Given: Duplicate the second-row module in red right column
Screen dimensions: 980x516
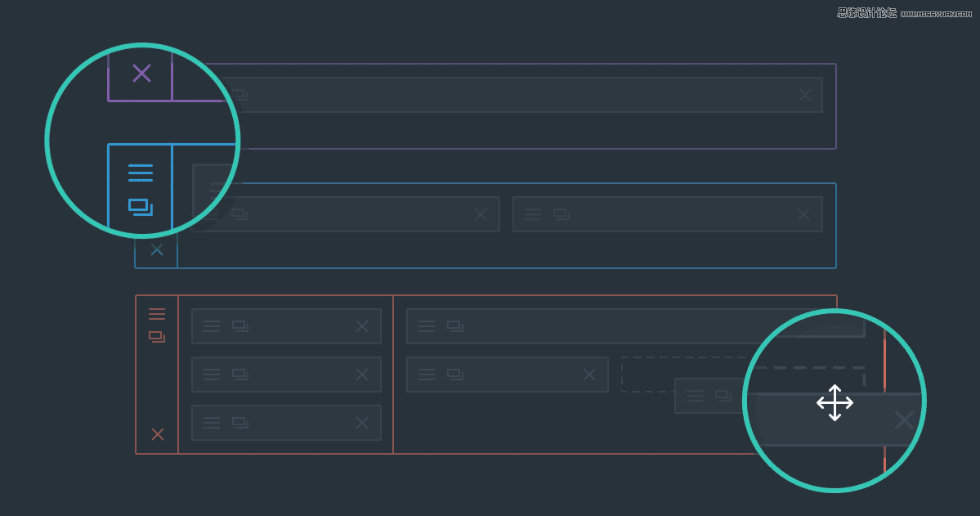Looking at the screenshot, I should pos(455,375).
